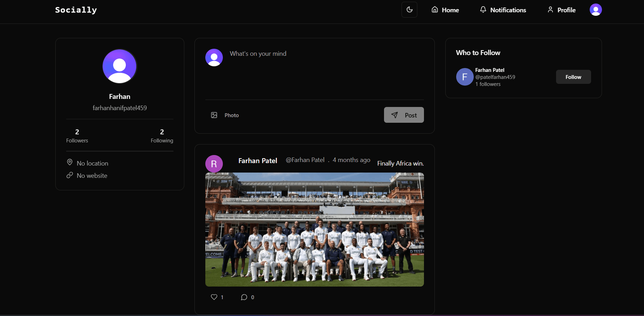Toggle dark mode with the moon icon

tap(409, 10)
